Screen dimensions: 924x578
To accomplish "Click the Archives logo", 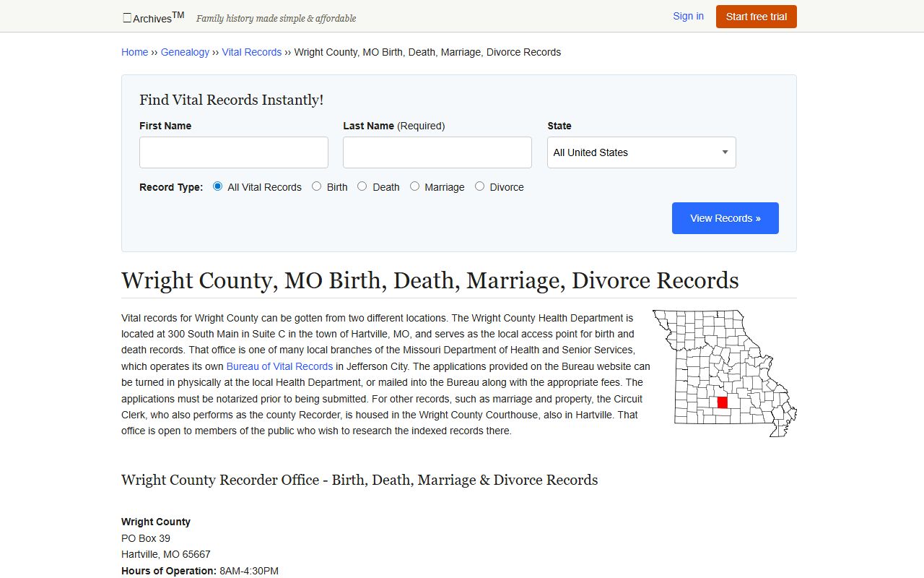I will click(153, 17).
